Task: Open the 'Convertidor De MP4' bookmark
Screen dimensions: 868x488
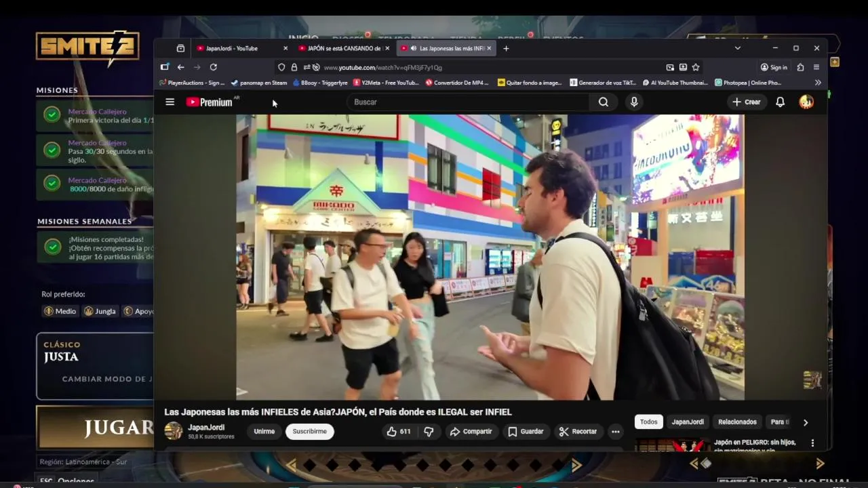Action: [456, 83]
